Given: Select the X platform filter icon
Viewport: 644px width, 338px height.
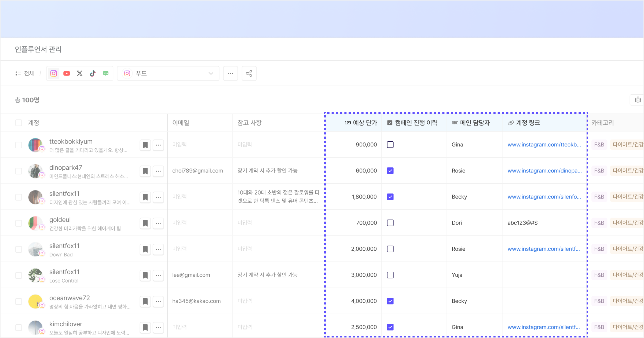Looking at the screenshot, I should coord(80,74).
